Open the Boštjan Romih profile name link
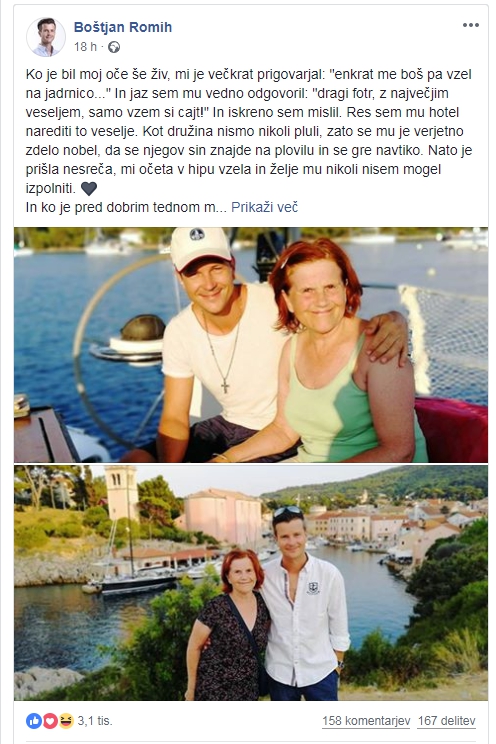The height and width of the screenshot is (744, 496). click(123, 27)
